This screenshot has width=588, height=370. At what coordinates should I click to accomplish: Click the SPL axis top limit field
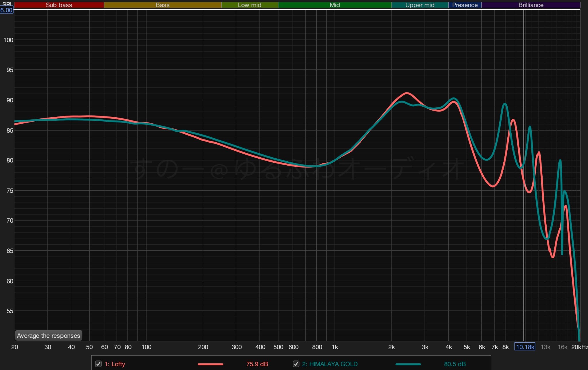point(6,10)
